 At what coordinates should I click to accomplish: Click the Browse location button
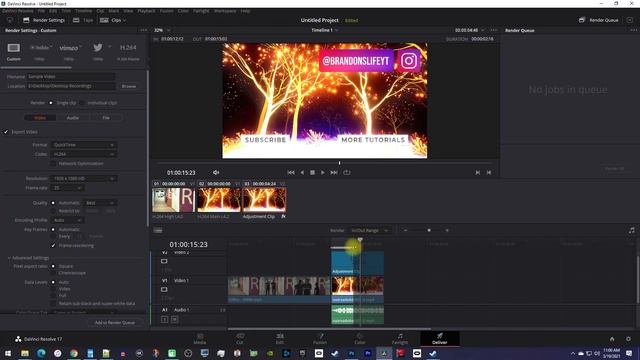129,87
